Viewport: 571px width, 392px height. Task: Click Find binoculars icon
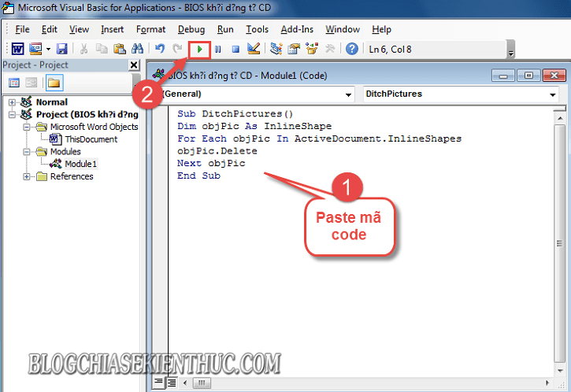(x=137, y=49)
